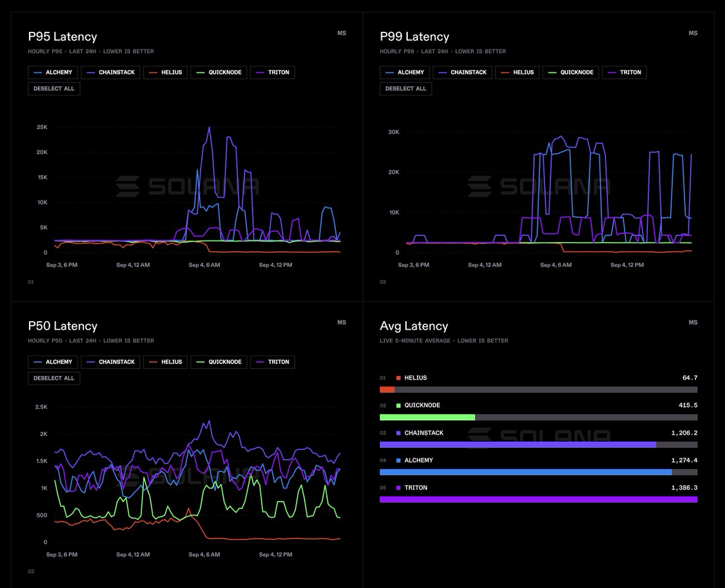Screen dimensions: 725x588
Task: Click the 415.5 QUICKNODE latency value
Action: 688,406
